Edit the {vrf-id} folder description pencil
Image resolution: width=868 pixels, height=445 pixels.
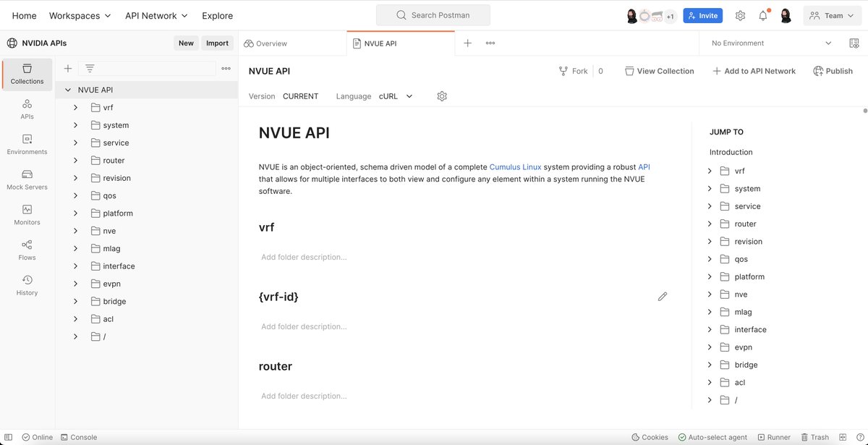663,297
